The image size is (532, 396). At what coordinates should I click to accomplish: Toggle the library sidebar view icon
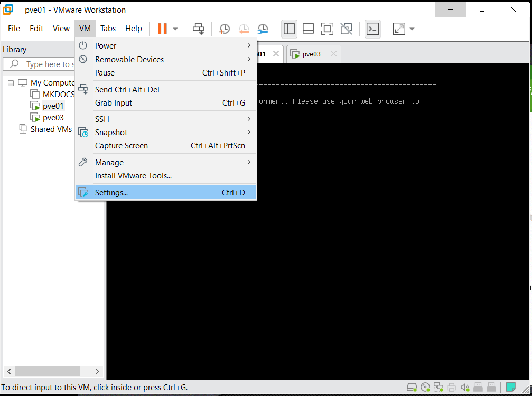289,29
